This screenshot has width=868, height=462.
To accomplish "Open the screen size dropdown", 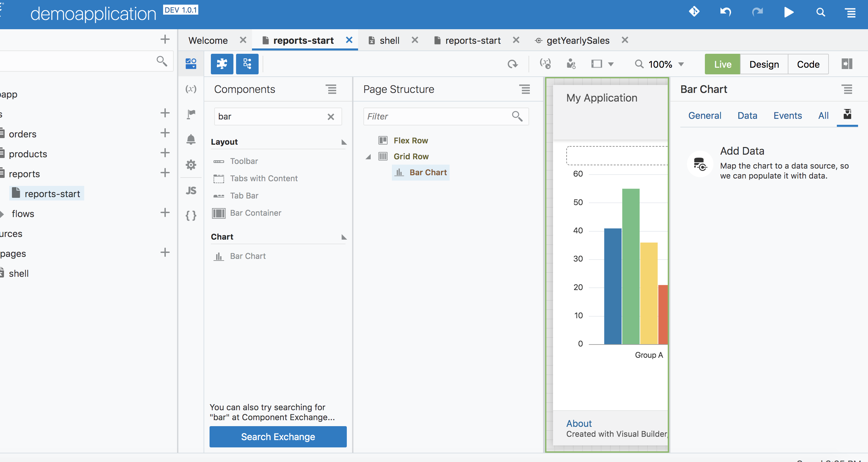I will (602, 64).
